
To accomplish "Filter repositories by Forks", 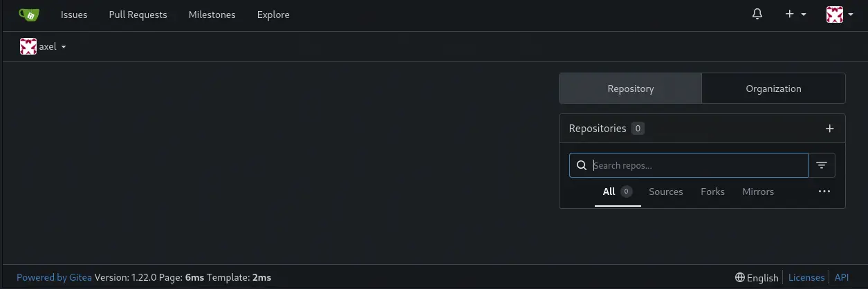I will tap(712, 192).
